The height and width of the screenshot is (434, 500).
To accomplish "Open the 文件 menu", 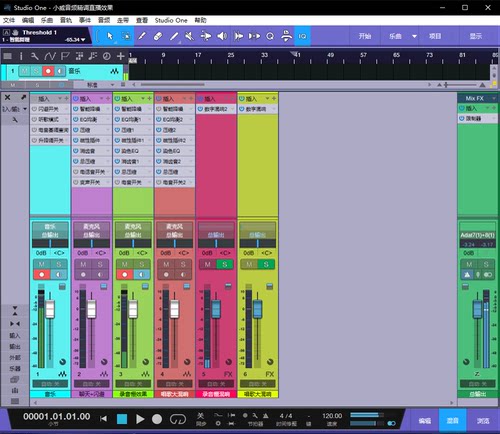I will (x=9, y=20).
